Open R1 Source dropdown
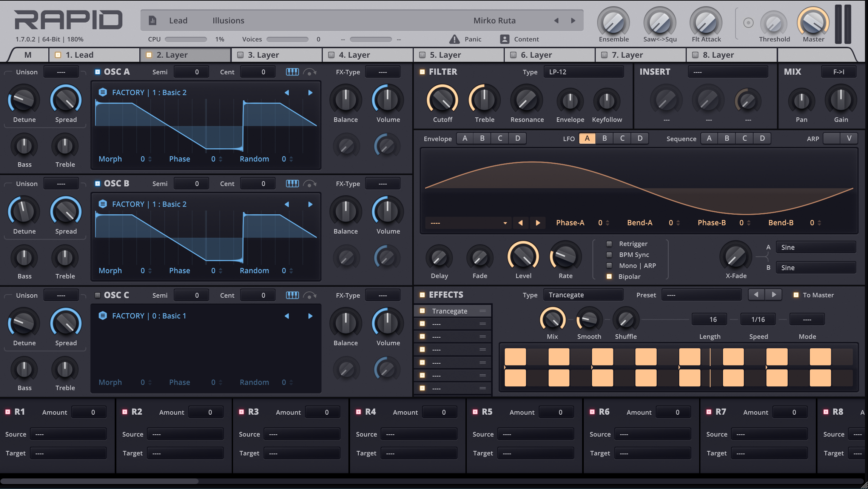Screen dimensions: 868x489 point(68,434)
